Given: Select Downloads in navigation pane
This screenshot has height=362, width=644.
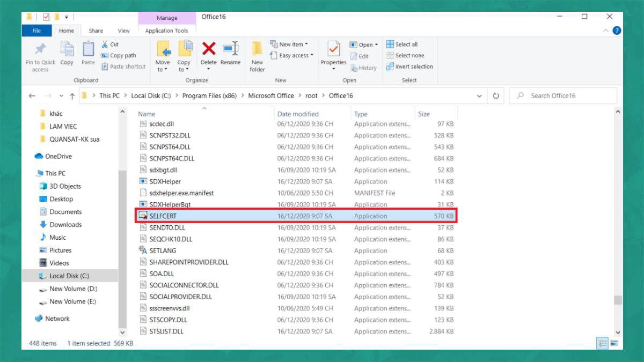Looking at the screenshot, I should point(60,225).
